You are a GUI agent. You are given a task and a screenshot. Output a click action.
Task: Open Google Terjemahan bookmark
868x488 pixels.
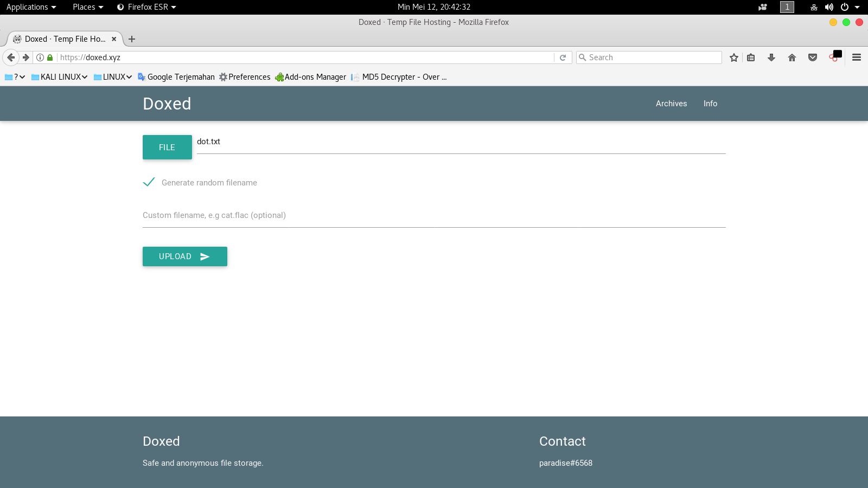coord(176,77)
